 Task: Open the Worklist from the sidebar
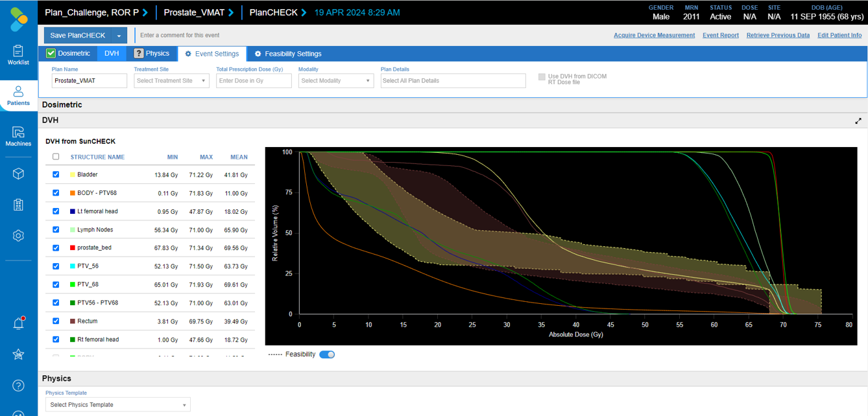point(18,55)
